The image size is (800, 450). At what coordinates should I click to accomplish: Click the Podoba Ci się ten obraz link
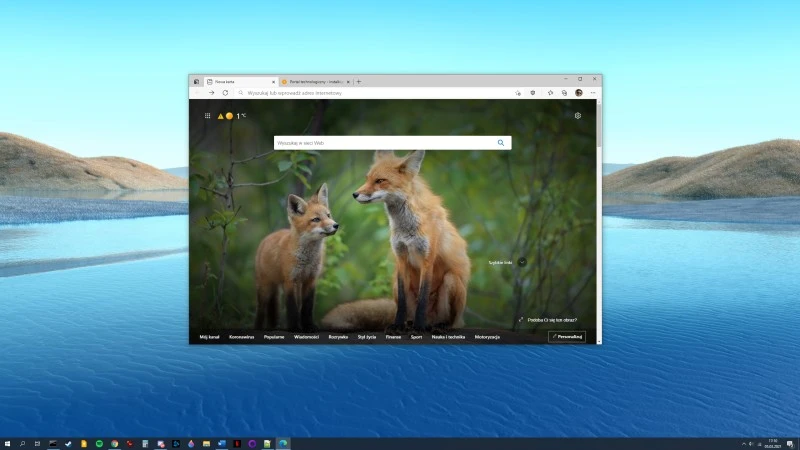tap(552, 320)
